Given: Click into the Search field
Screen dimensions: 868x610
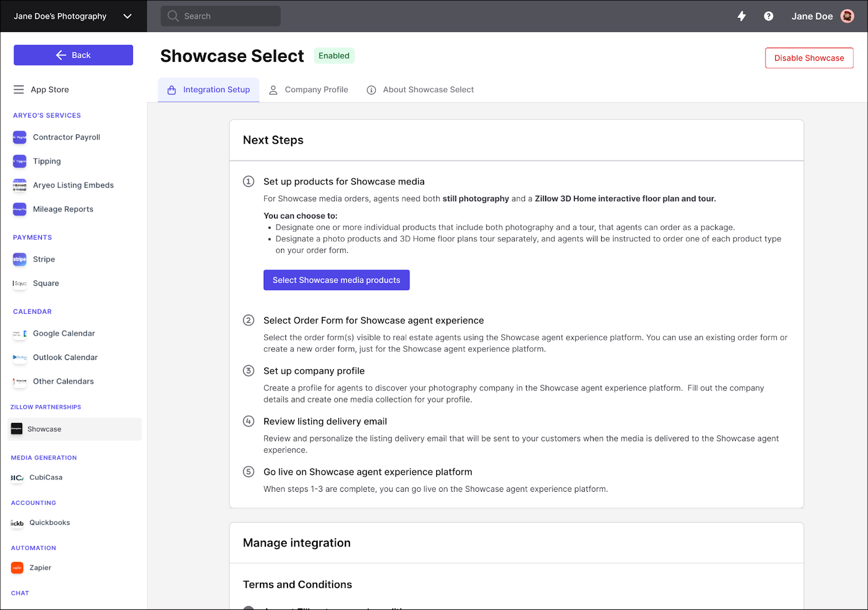Looking at the screenshot, I should (221, 16).
